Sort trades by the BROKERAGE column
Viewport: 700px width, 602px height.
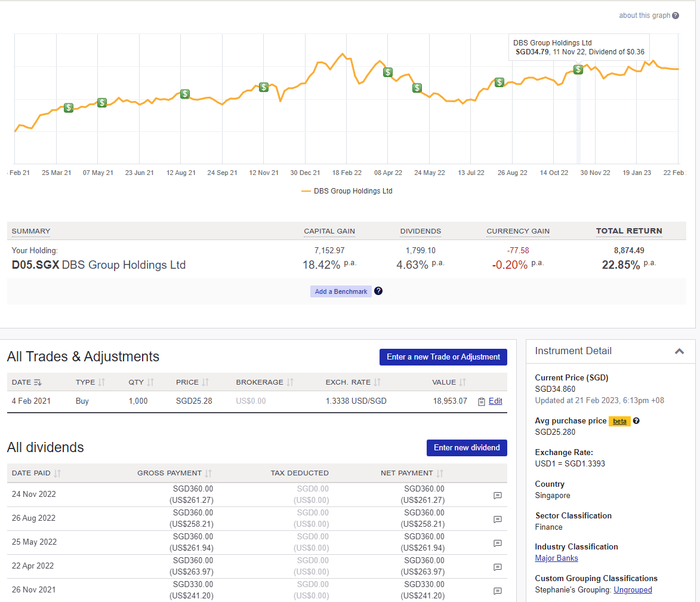tap(265, 382)
